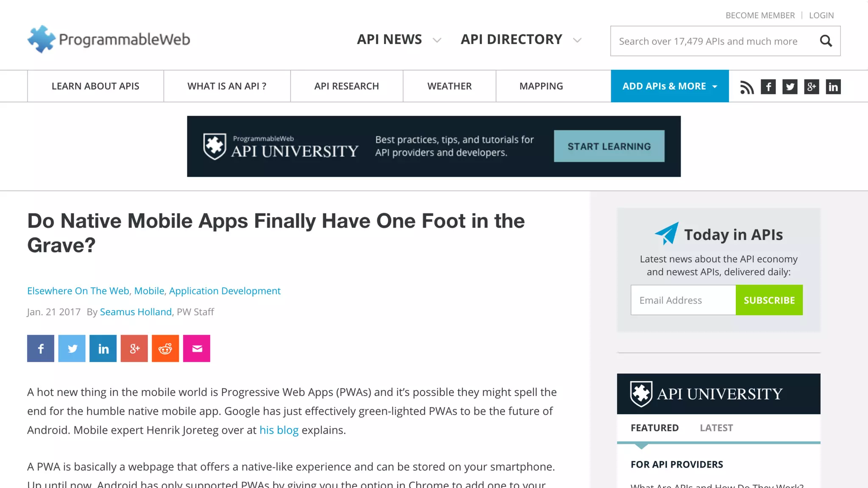Switch to the Latest tab

click(x=716, y=428)
